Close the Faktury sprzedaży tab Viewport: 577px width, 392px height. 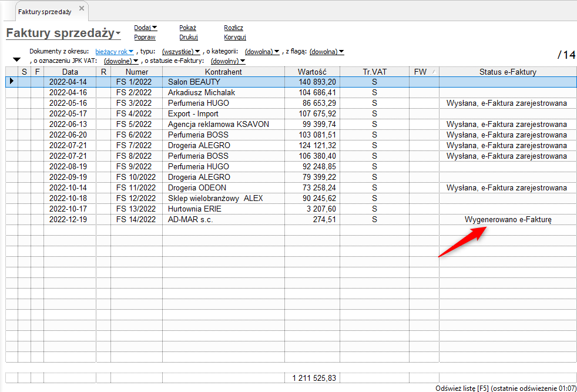click(82, 8)
